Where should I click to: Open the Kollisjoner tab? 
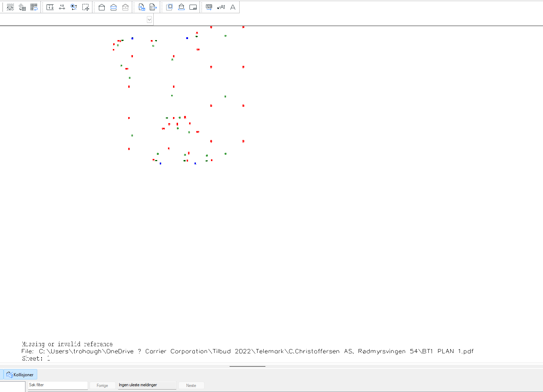pyautogui.click(x=20, y=375)
